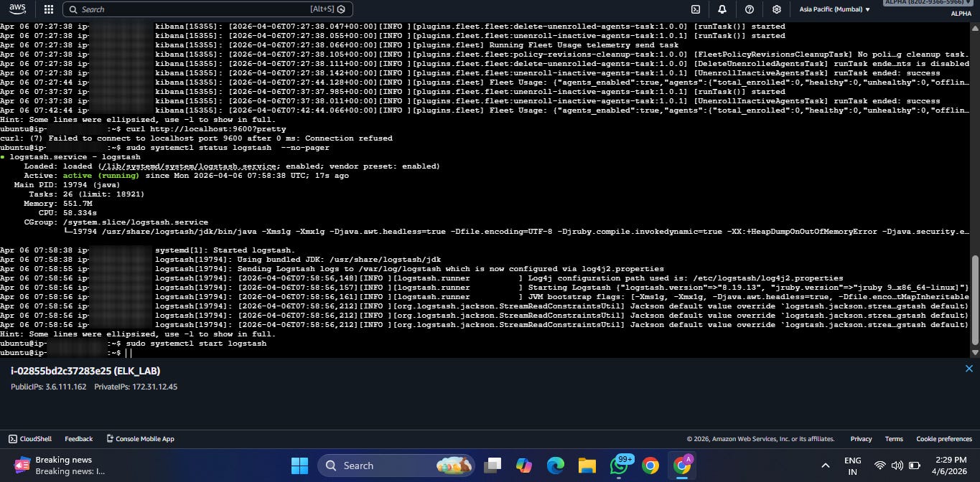Click the AWS console search field
This screenshot has width=980, height=482.
(207, 9)
